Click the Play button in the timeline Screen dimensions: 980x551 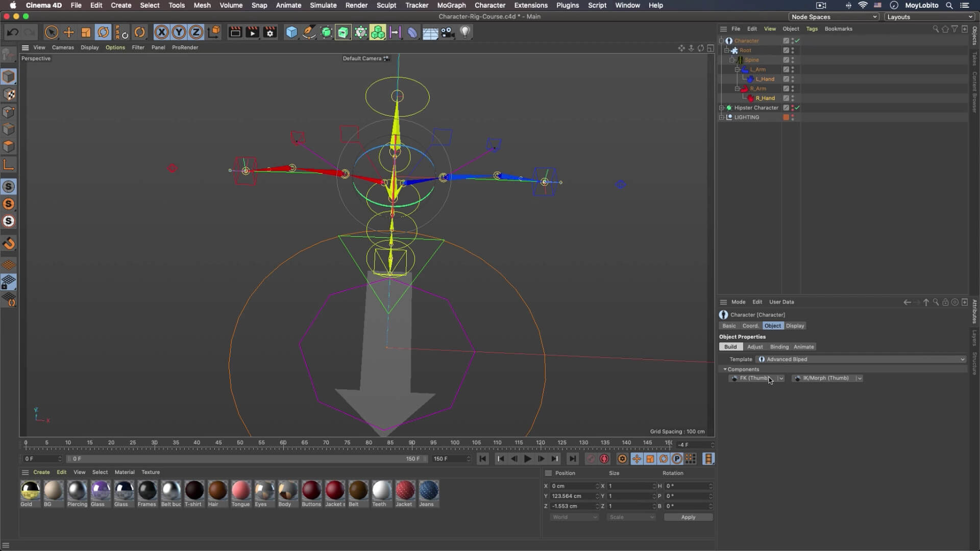click(x=527, y=459)
